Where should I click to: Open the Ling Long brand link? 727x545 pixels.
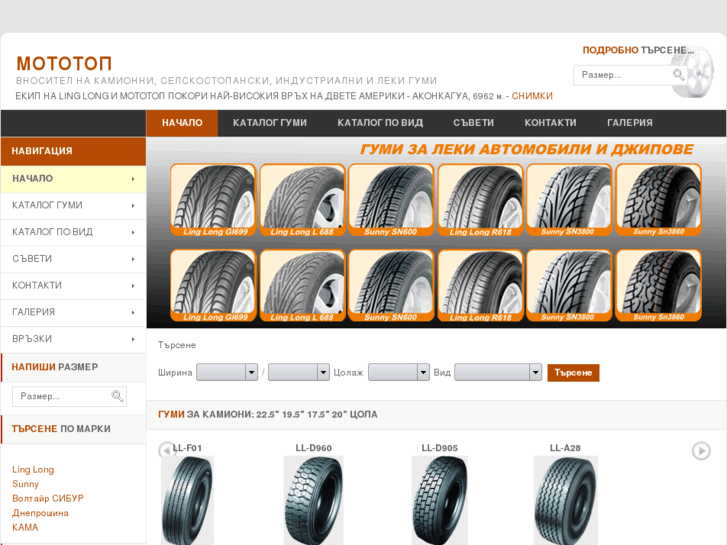point(33,469)
